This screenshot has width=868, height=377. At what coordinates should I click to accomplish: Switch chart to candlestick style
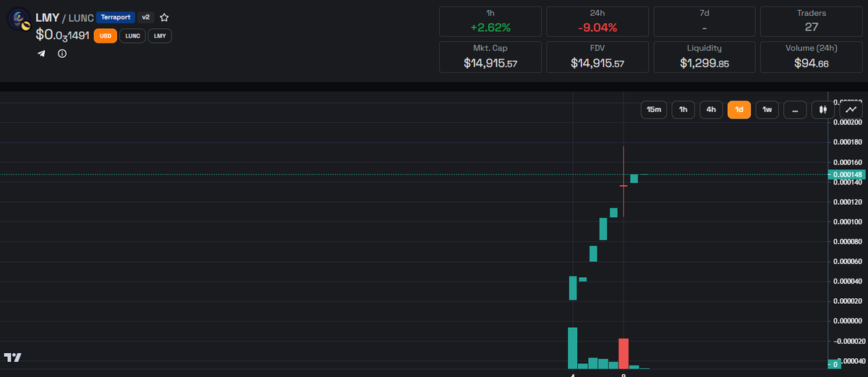point(823,110)
